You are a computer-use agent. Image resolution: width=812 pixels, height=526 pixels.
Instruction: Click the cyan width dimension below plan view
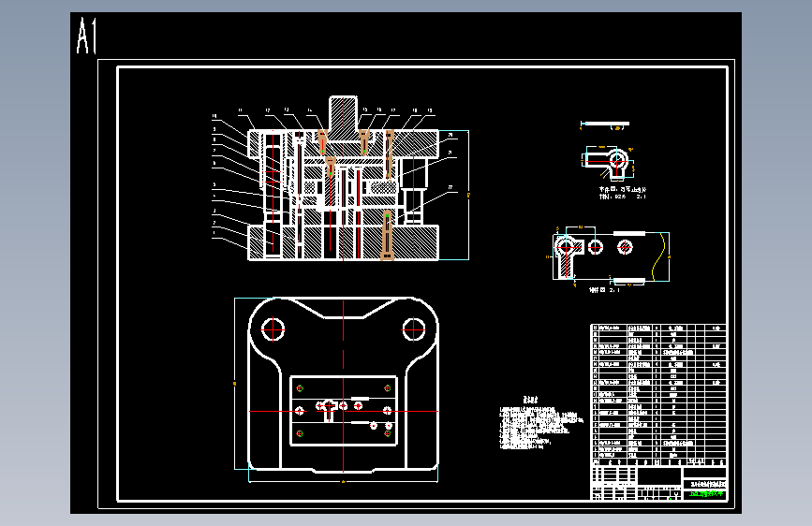tap(344, 481)
